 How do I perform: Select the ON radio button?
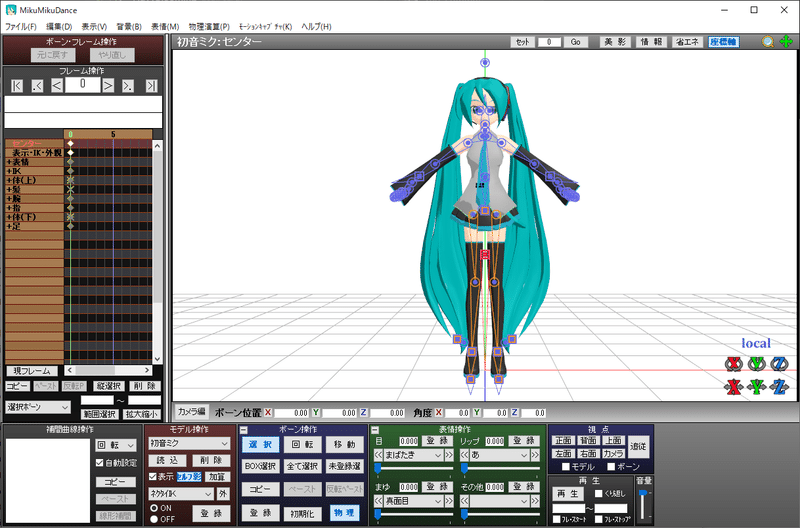coord(154,508)
